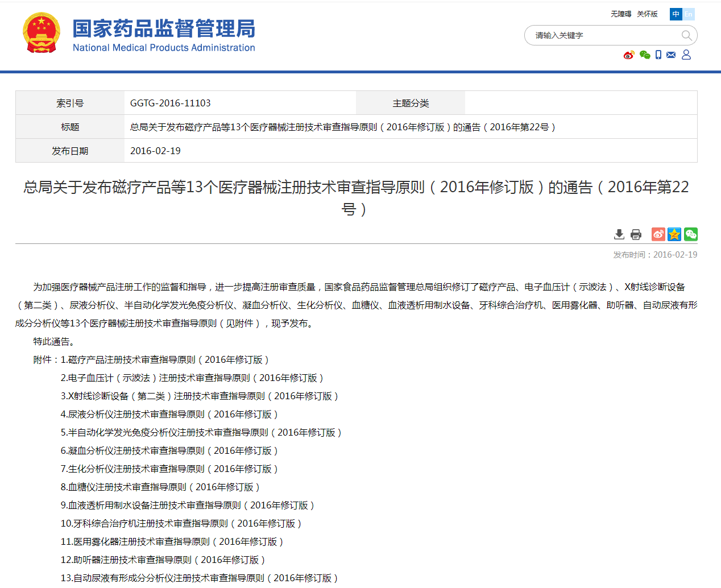Image resolution: width=721 pixels, height=588 pixels.
Task: Open the header WeChat icon
Action: click(645, 55)
